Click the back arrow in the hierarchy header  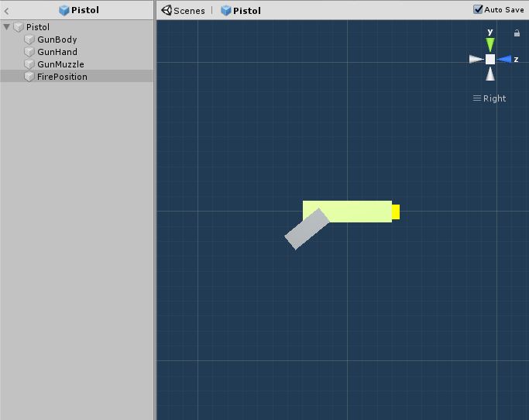click(6, 11)
